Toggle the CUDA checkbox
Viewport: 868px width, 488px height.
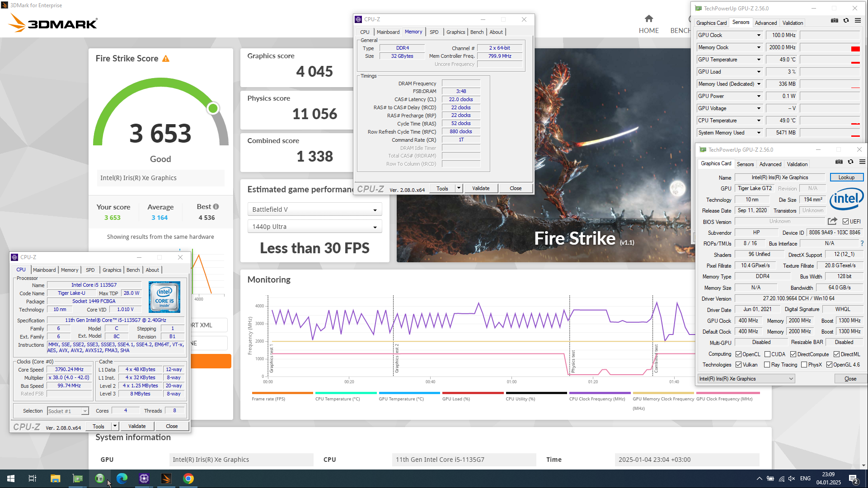click(767, 354)
